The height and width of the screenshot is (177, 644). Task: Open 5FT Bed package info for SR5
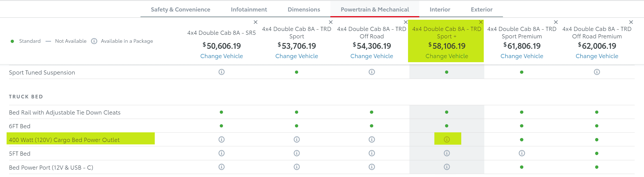[x=221, y=153]
